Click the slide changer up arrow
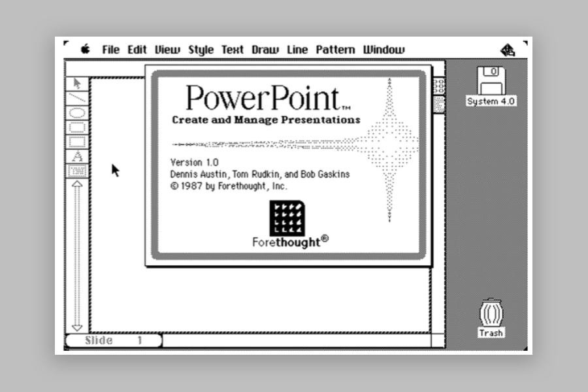 click(77, 186)
